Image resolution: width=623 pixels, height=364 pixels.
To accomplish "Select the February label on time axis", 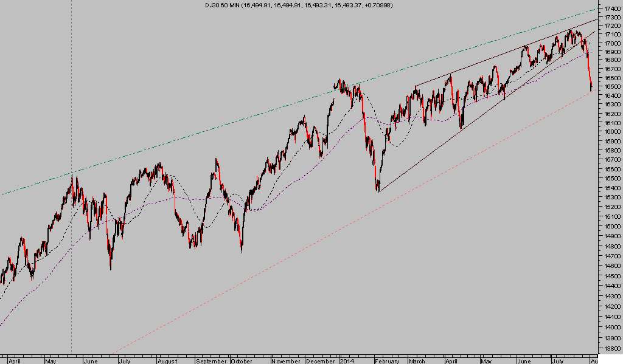I will pos(388,360).
